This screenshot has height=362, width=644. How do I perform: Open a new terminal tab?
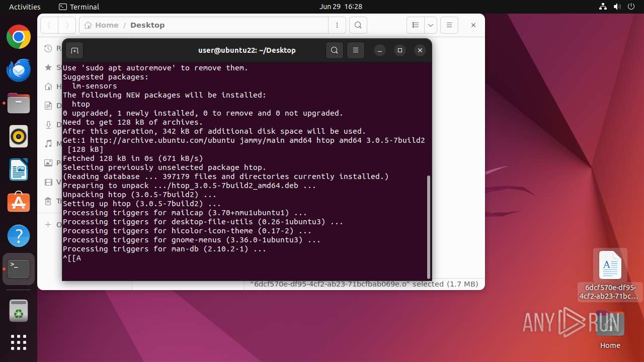click(74, 50)
